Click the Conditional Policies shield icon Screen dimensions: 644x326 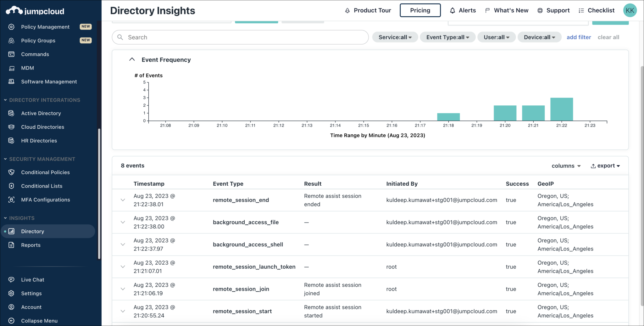click(11, 172)
